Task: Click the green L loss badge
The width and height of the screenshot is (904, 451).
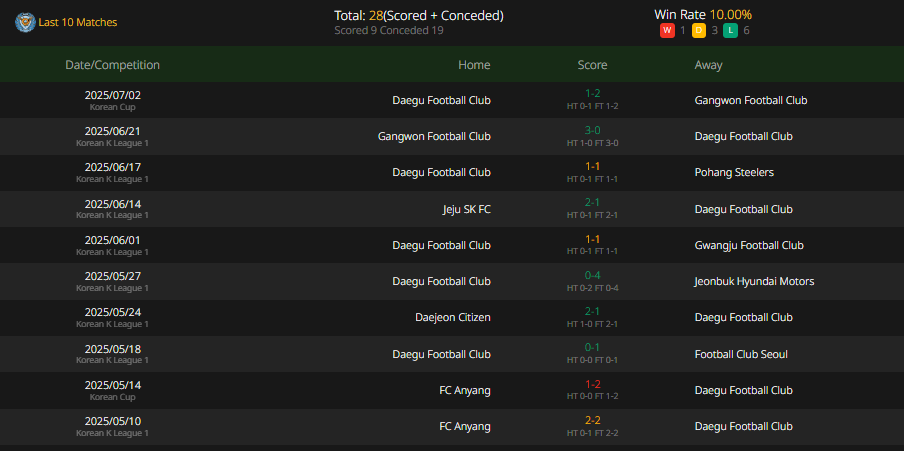Action: coord(730,31)
